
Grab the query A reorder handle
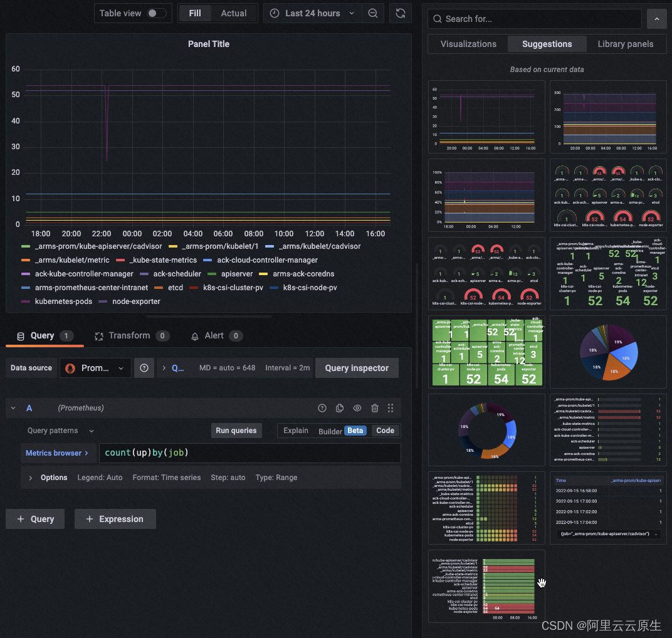click(x=391, y=408)
